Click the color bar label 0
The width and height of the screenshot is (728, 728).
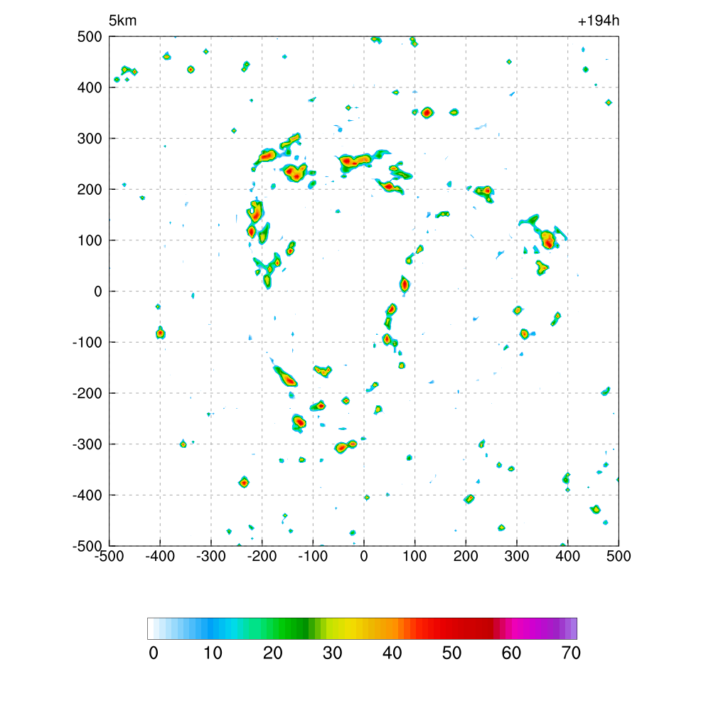(154, 653)
